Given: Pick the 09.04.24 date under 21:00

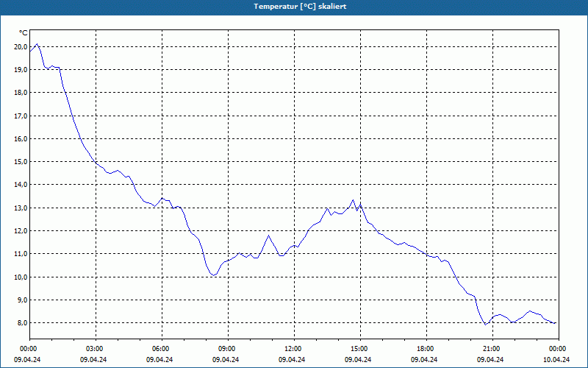Looking at the screenshot, I should 490,360.
